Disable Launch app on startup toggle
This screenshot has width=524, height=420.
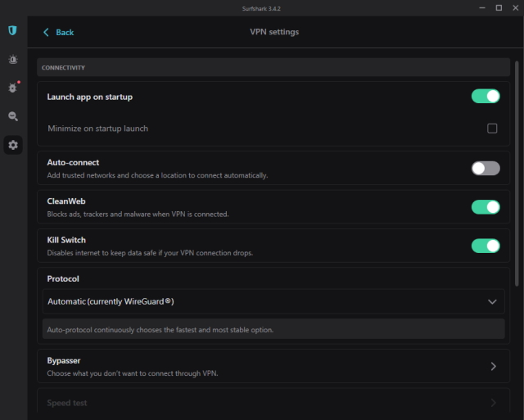pos(486,97)
